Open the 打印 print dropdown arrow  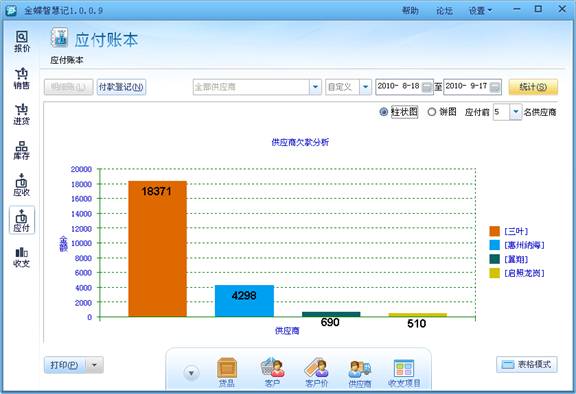94,365
